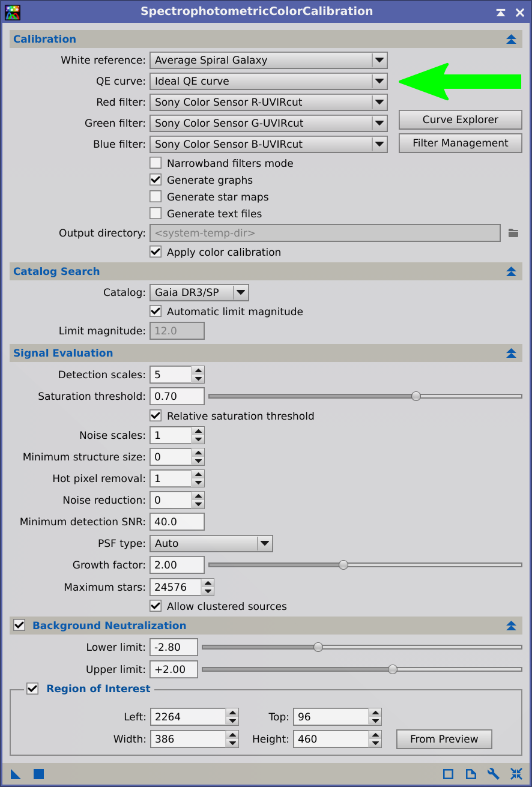Shade the window using title bar arrow
Image resolution: width=532 pixels, height=787 pixels.
[x=501, y=12]
